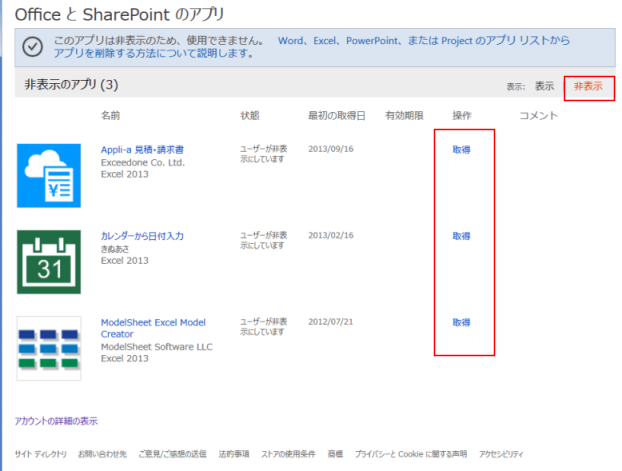Click the ModelSheet grid app icon
The image size is (622, 471).
pyautogui.click(x=49, y=348)
